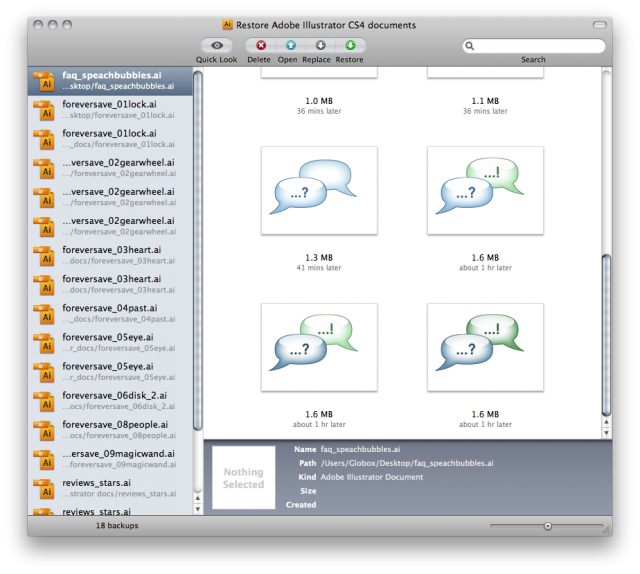Screen dimensions: 640x574
Task: Select the 1.3 MB 41 mins later thumbnail
Action: coord(319,191)
